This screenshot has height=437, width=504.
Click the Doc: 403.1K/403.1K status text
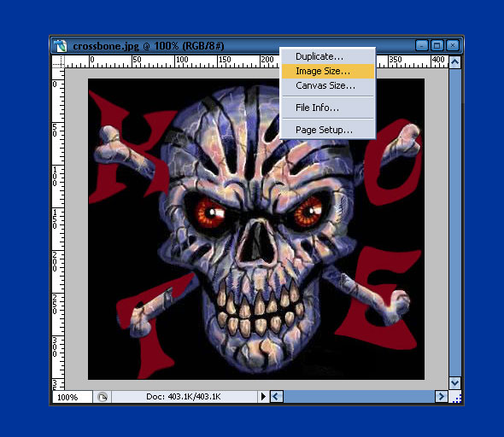[x=184, y=397]
